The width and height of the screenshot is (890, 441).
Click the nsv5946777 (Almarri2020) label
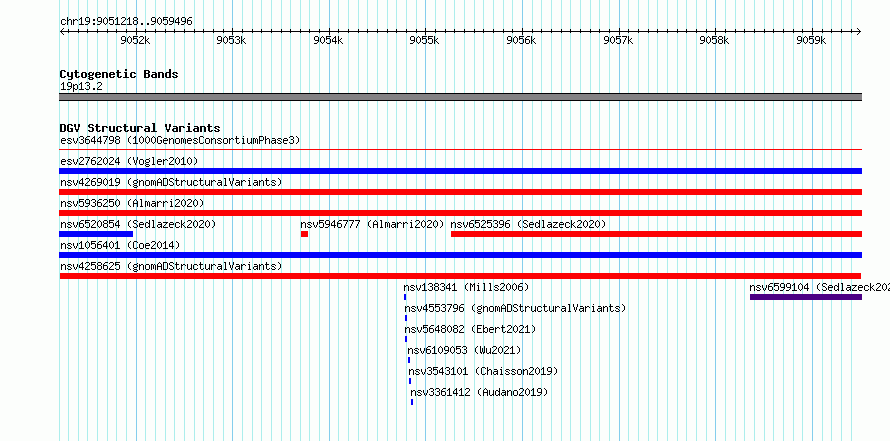pyautogui.click(x=372, y=224)
